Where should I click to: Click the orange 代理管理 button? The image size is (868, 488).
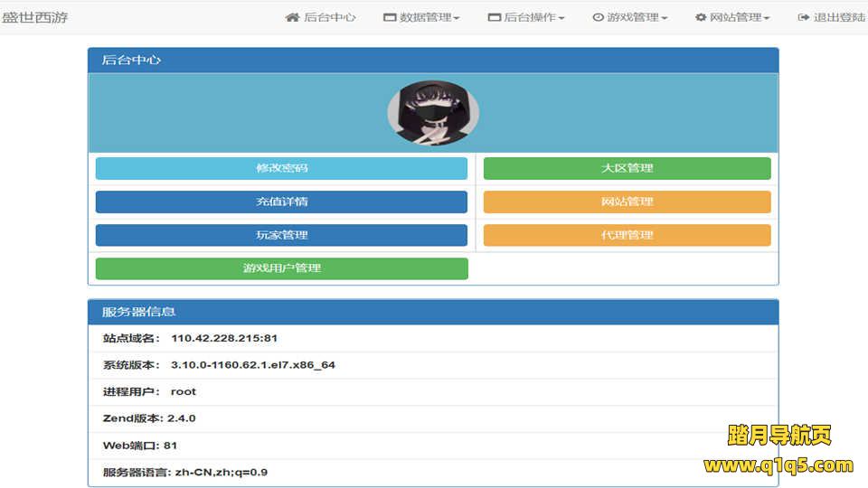(627, 235)
